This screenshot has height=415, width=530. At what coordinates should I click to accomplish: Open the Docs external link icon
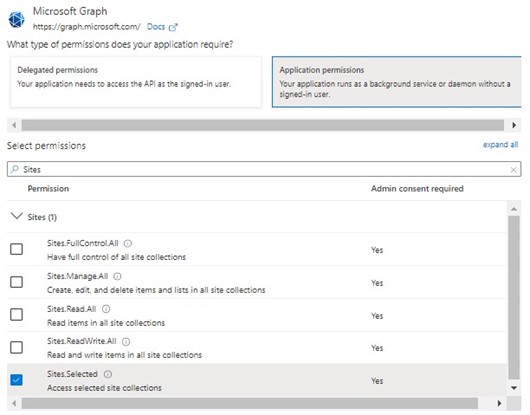click(173, 27)
